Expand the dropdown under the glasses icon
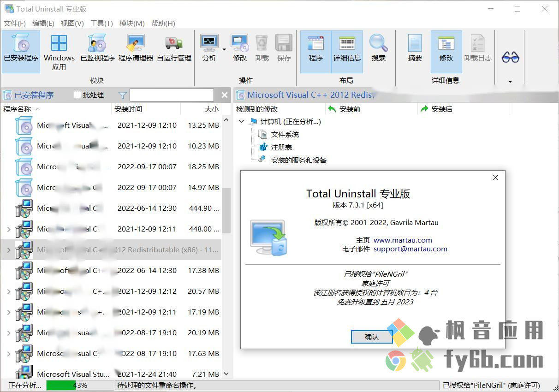Screen dimensions: 559x392 [510, 82]
